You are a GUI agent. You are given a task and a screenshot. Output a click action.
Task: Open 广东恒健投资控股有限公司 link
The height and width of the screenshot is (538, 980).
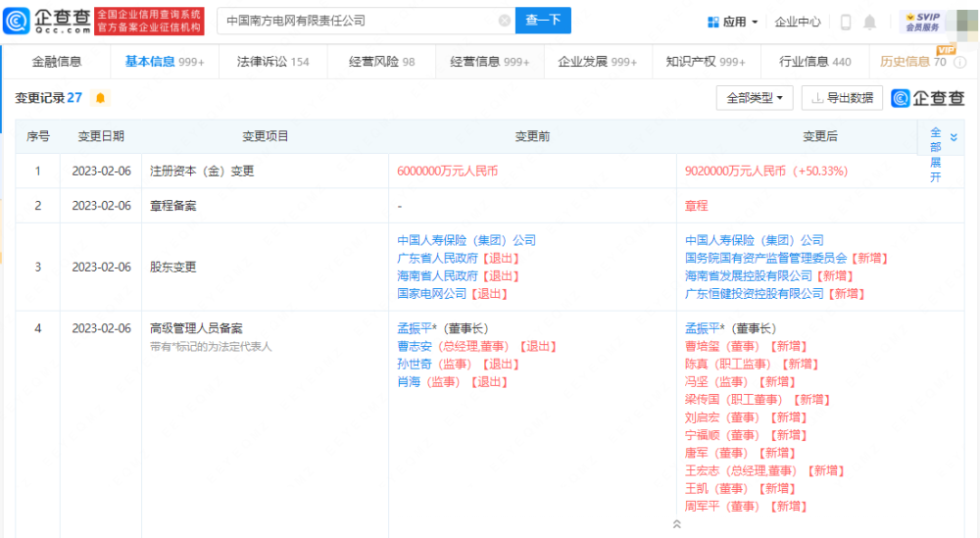click(755, 294)
